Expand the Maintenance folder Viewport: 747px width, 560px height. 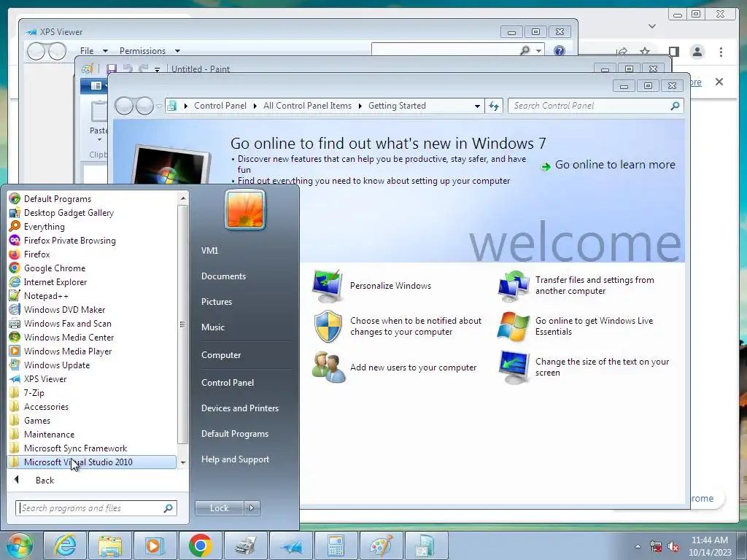click(49, 435)
